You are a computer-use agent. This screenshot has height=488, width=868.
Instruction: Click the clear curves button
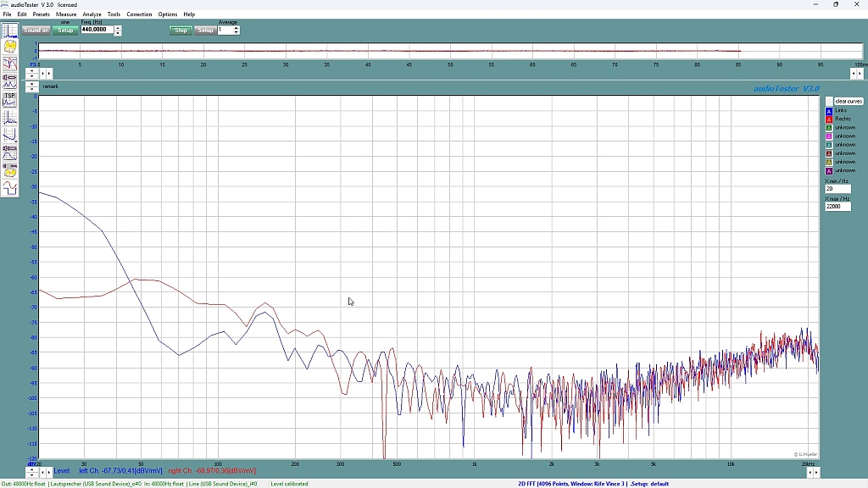(849, 102)
